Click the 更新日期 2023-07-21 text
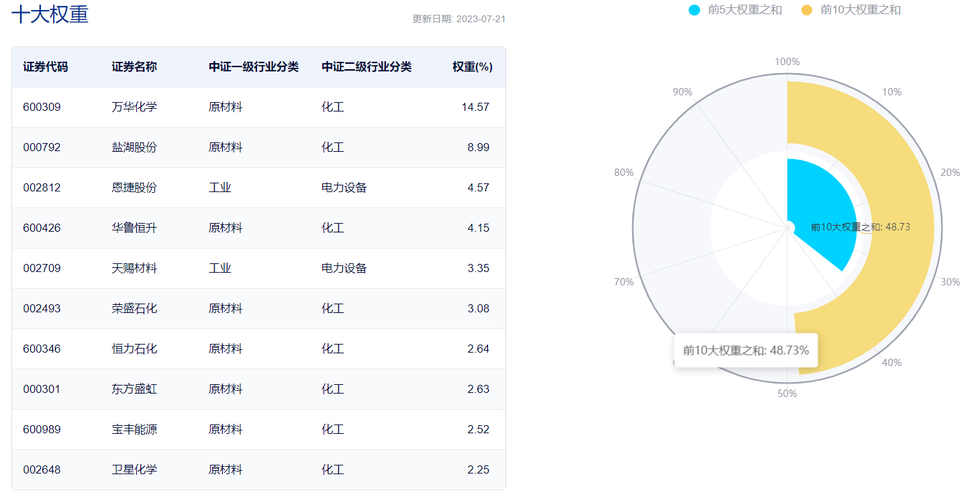Screen dimensions: 980x493 click(x=458, y=19)
